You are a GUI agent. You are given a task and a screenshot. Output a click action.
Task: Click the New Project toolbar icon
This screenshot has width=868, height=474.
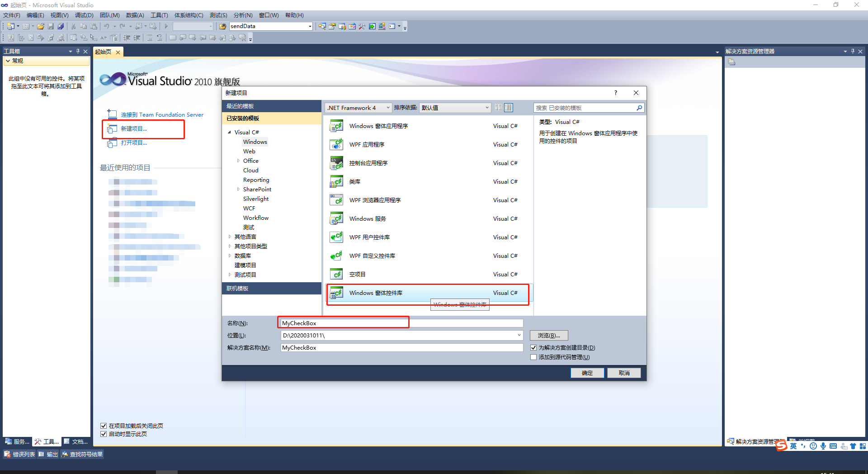[10, 26]
